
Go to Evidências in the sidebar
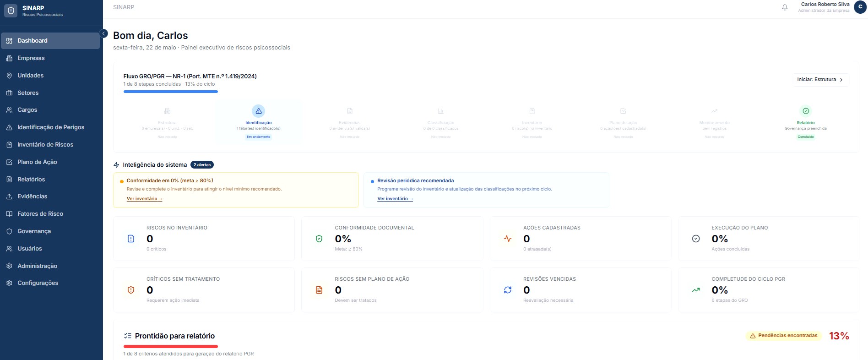(50, 196)
